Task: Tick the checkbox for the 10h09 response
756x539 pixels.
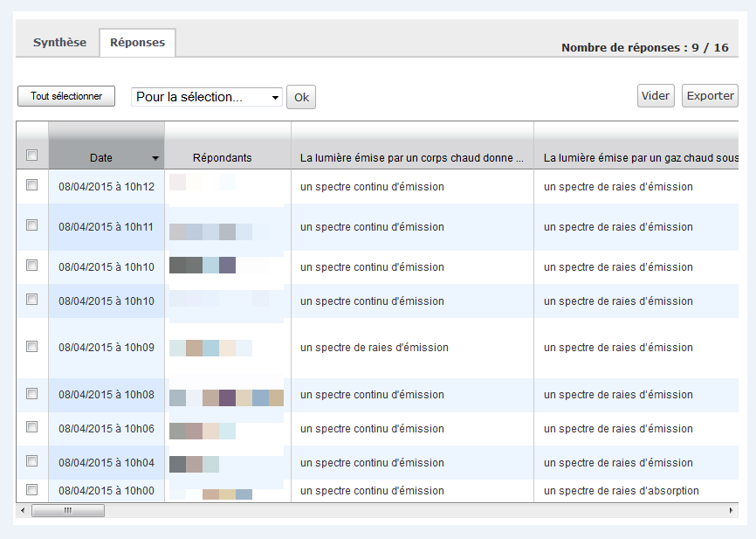Action: tap(32, 347)
